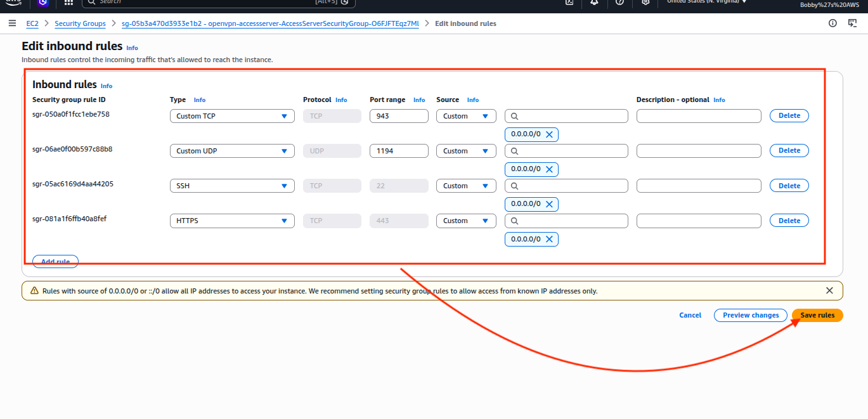Screen dimensions: 868x419
Task: Open the hamburger navigation menu
Action: (12, 23)
